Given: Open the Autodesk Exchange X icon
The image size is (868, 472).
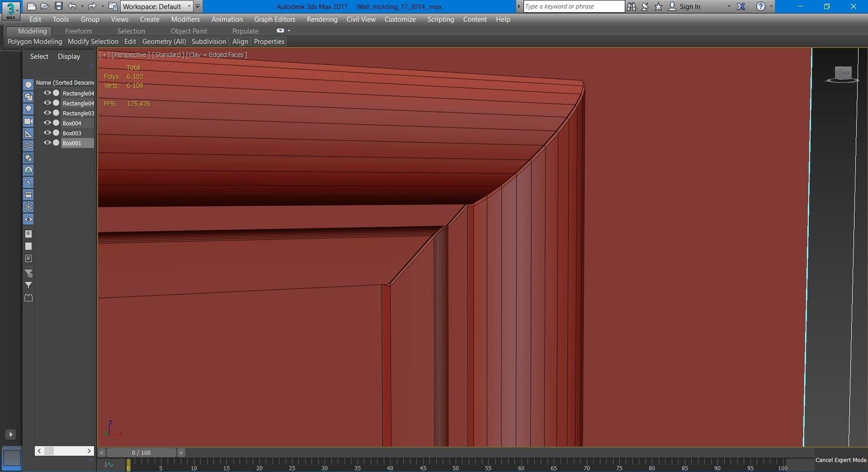Looking at the screenshot, I should [x=741, y=6].
